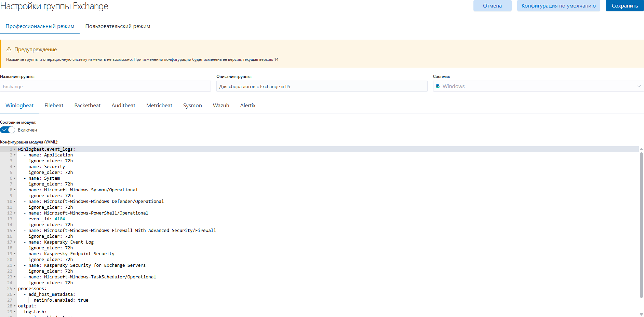Screen dimensions: 644x317
Task: Collapse the output section at line 28
Action: (14, 306)
